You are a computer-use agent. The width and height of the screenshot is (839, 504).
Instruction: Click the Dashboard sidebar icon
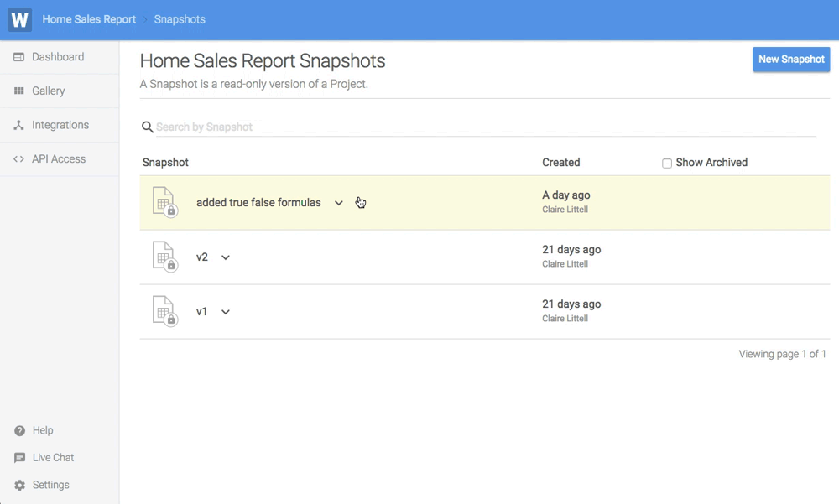[18, 57]
